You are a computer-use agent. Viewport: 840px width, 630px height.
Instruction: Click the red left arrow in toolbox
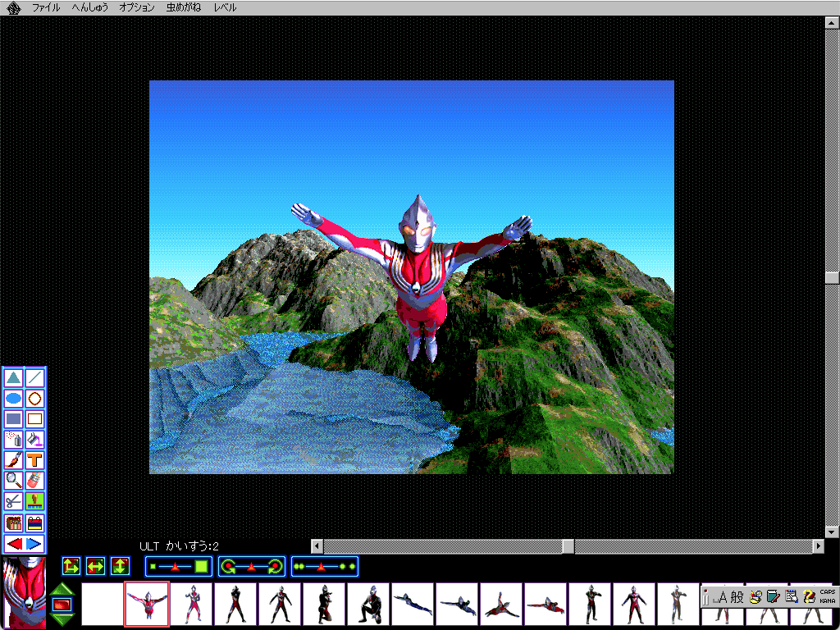pos(15,544)
